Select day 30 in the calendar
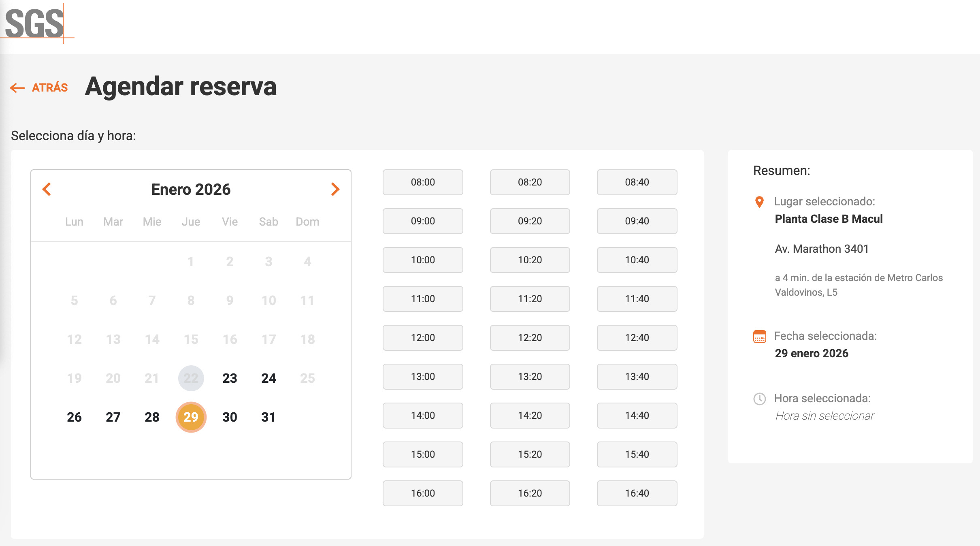This screenshot has width=980, height=546. [x=230, y=417]
